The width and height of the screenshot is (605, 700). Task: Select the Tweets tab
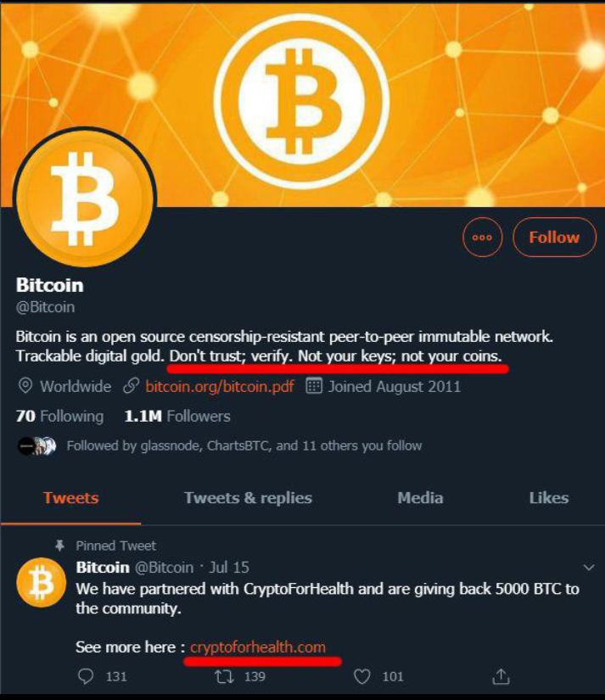pos(71,498)
